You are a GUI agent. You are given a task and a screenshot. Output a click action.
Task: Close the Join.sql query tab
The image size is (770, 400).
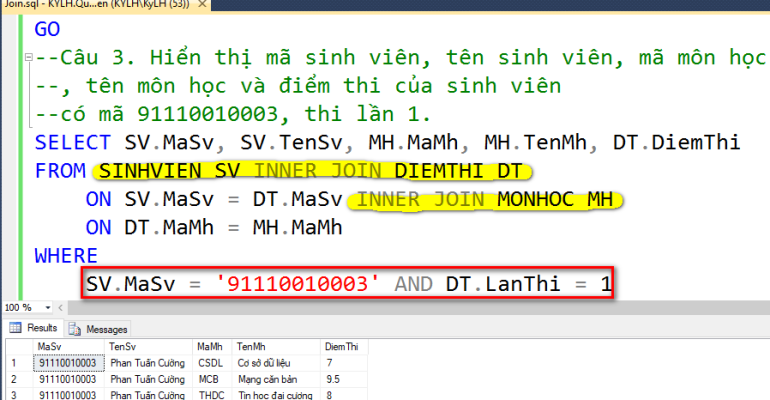coord(202,4)
